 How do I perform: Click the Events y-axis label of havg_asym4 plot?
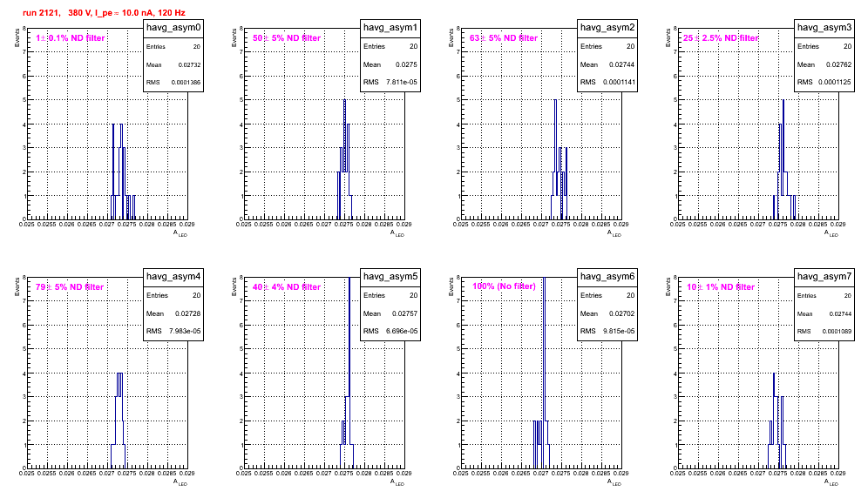coord(17,286)
